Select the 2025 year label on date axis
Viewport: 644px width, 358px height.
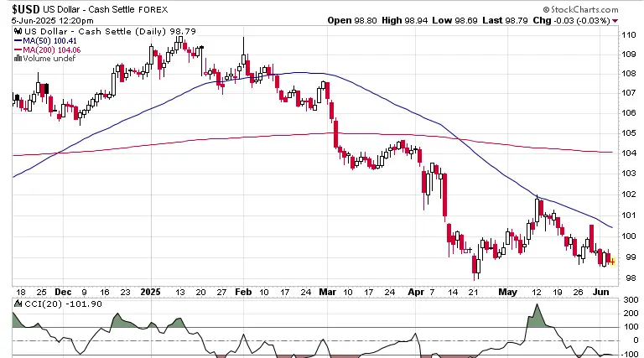[x=150, y=292]
